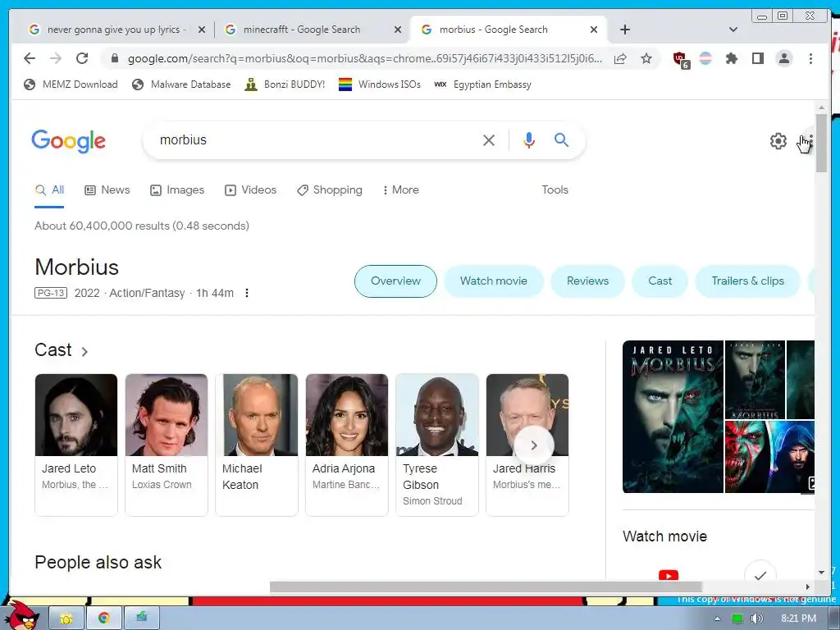Open the Chrome profile avatar
Screen dimensions: 840x630
tap(783, 58)
